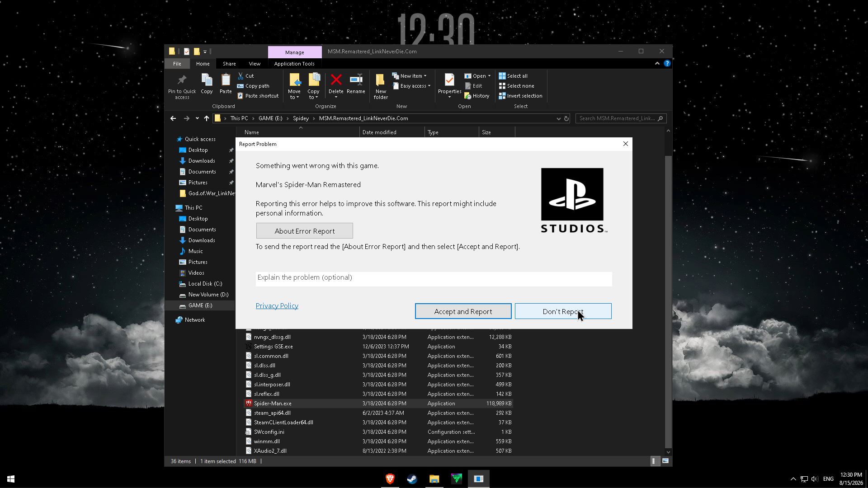Collapse the ribbon with the chevron
The image size is (868, 488).
pyautogui.click(x=657, y=64)
